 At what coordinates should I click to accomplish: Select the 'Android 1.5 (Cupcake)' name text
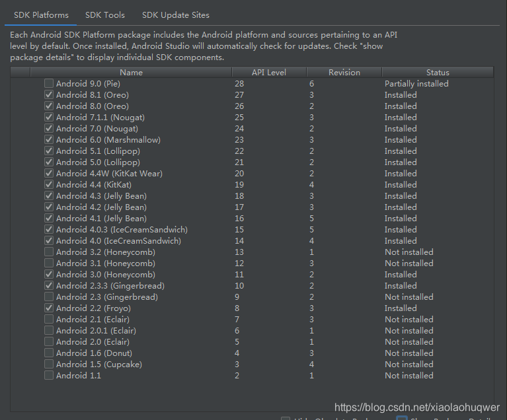pyautogui.click(x=99, y=365)
